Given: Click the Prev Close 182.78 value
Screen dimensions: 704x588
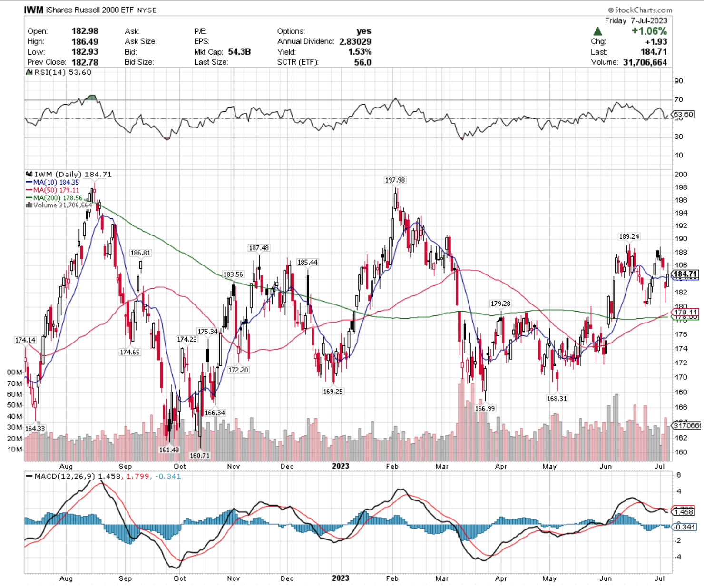Looking at the screenshot, I should (85, 62).
